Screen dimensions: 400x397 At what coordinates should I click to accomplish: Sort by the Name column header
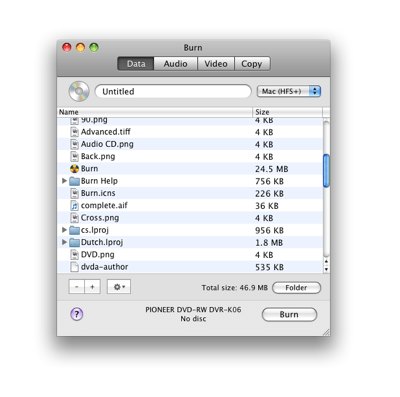(155, 112)
